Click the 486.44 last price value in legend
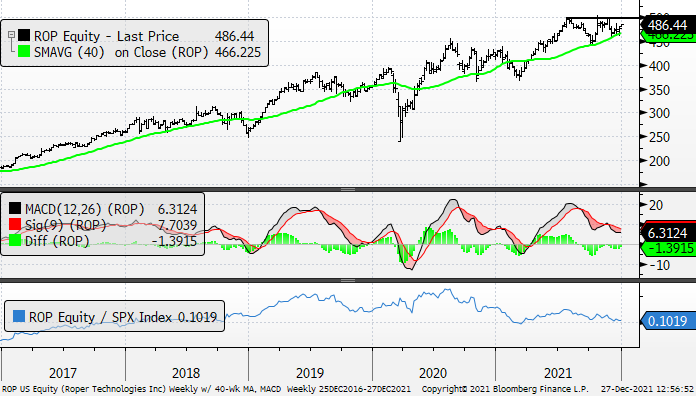The image size is (696, 396). pyautogui.click(x=234, y=36)
